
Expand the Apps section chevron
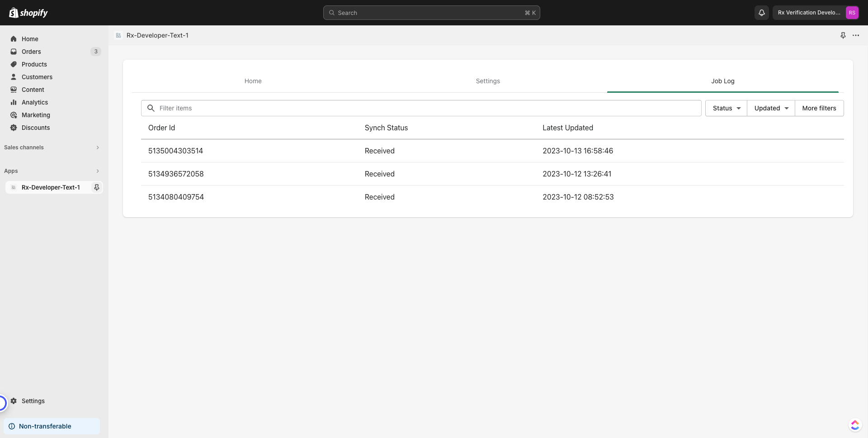pos(98,171)
